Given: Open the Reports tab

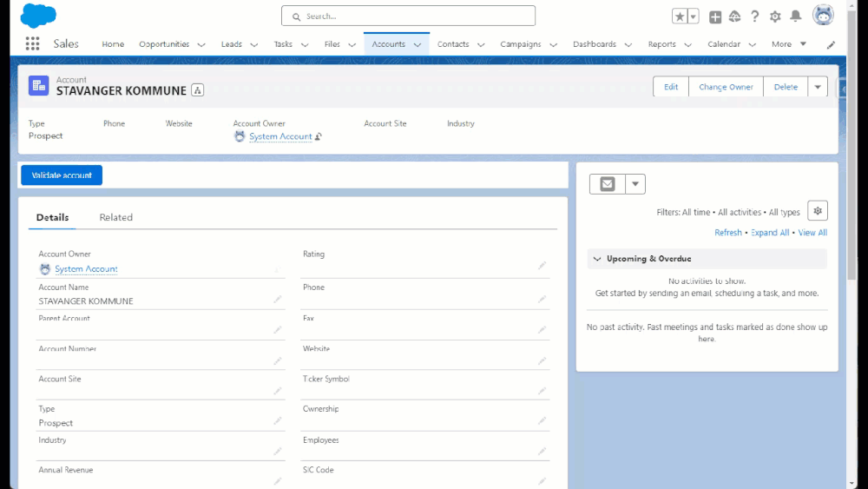Looking at the screenshot, I should click(662, 43).
